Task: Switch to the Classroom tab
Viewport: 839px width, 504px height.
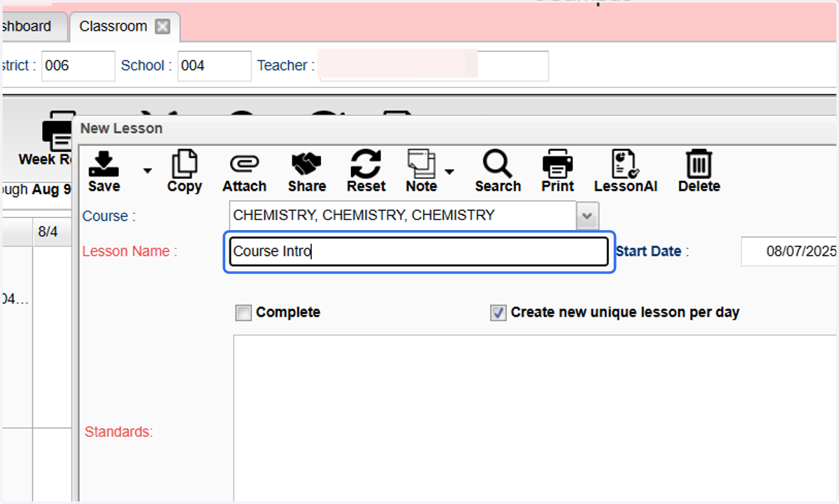Action: (113, 27)
